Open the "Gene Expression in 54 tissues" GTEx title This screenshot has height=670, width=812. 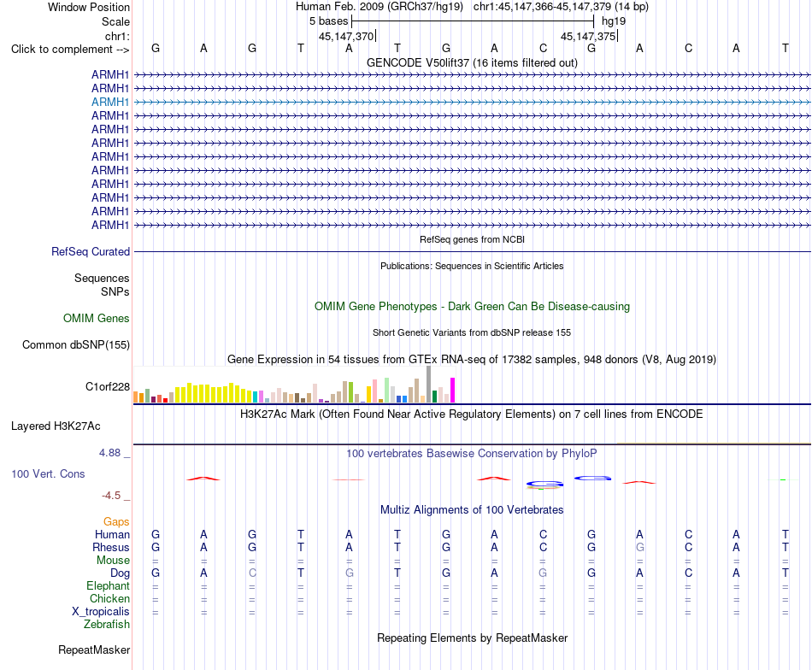point(472,359)
